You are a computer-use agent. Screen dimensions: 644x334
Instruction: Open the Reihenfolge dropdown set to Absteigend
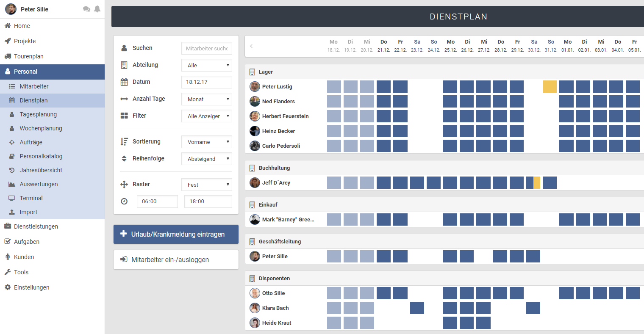[x=207, y=159]
